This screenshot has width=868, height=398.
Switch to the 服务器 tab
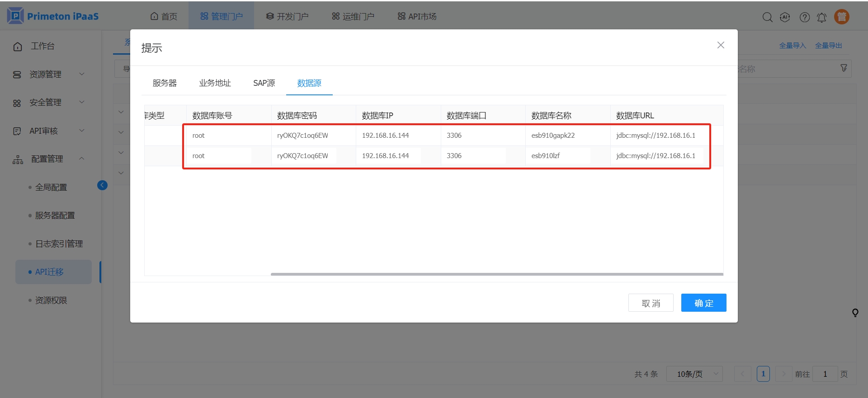(x=165, y=83)
